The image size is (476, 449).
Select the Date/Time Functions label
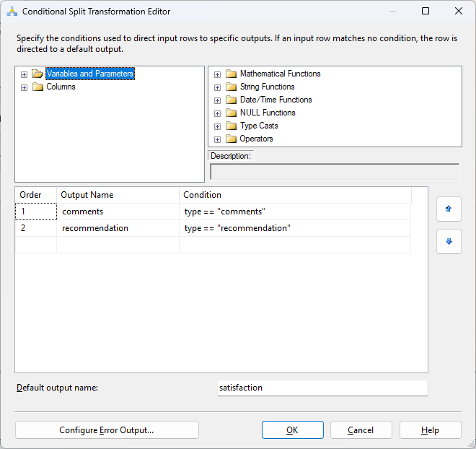click(276, 100)
